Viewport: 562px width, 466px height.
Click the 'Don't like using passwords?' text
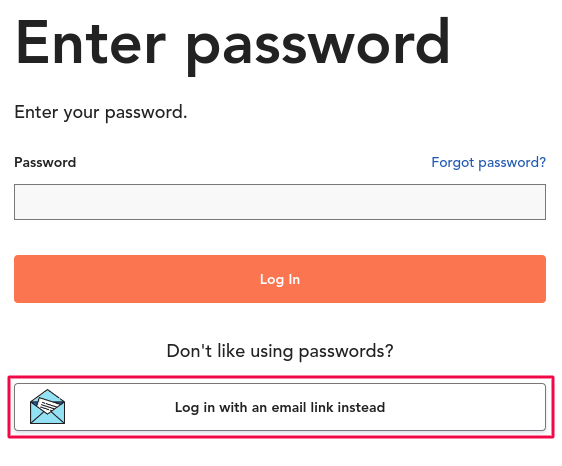click(x=280, y=351)
